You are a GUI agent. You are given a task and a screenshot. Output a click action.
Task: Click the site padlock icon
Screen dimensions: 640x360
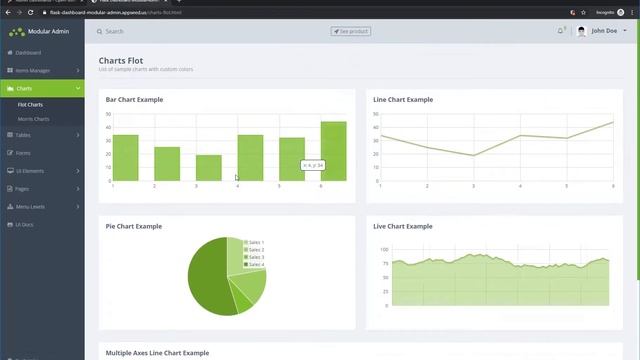coord(44,13)
